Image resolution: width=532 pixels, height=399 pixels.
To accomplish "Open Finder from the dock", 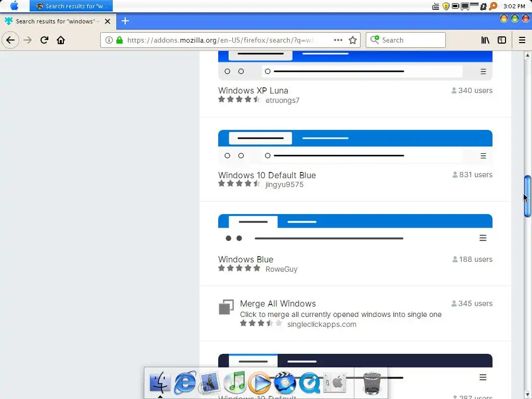I will 160,382.
